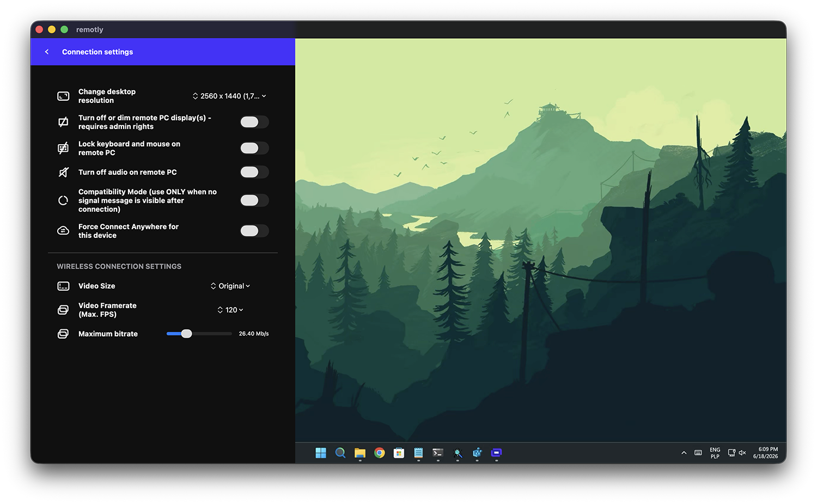Toggle Force Connect Anywhere for this device
The image size is (817, 504).
click(x=254, y=231)
